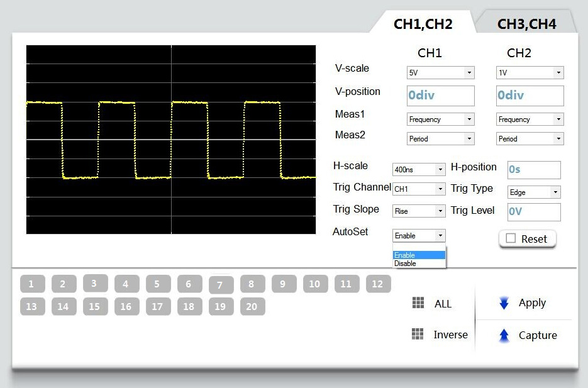Toggle device button 18
Image resolution: width=588 pixels, height=388 pixels.
click(190, 306)
